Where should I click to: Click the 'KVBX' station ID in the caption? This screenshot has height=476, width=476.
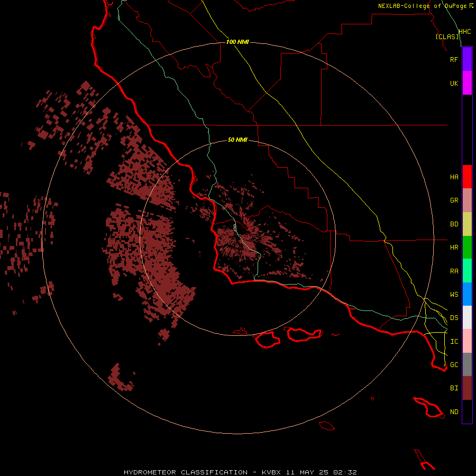tap(271, 472)
